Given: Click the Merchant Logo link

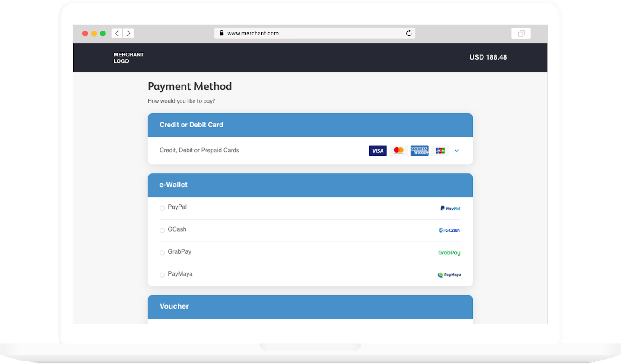Looking at the screenshot, I should (129, 58).
